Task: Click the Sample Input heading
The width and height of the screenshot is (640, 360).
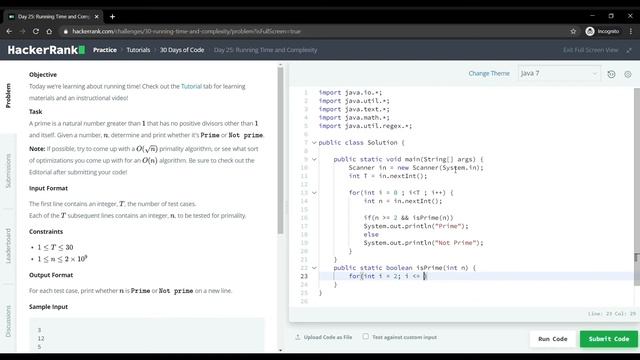Action: pos(48,307)
